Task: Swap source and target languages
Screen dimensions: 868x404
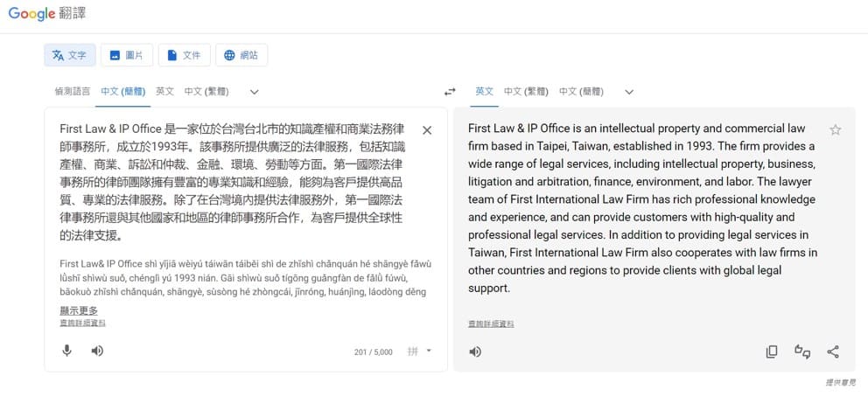Action: pos(450,92)
